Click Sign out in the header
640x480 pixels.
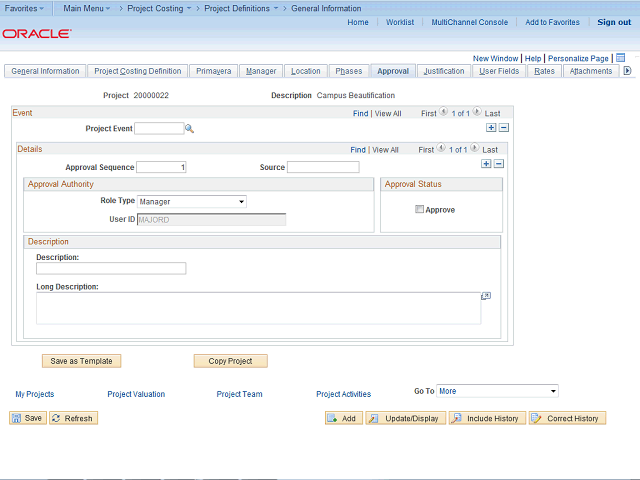click(x=614, y=22)
